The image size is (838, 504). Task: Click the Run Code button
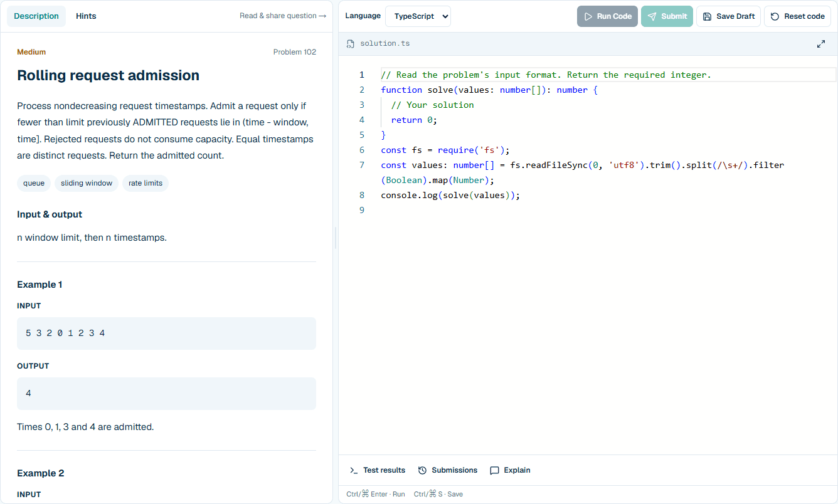point(608,16)
